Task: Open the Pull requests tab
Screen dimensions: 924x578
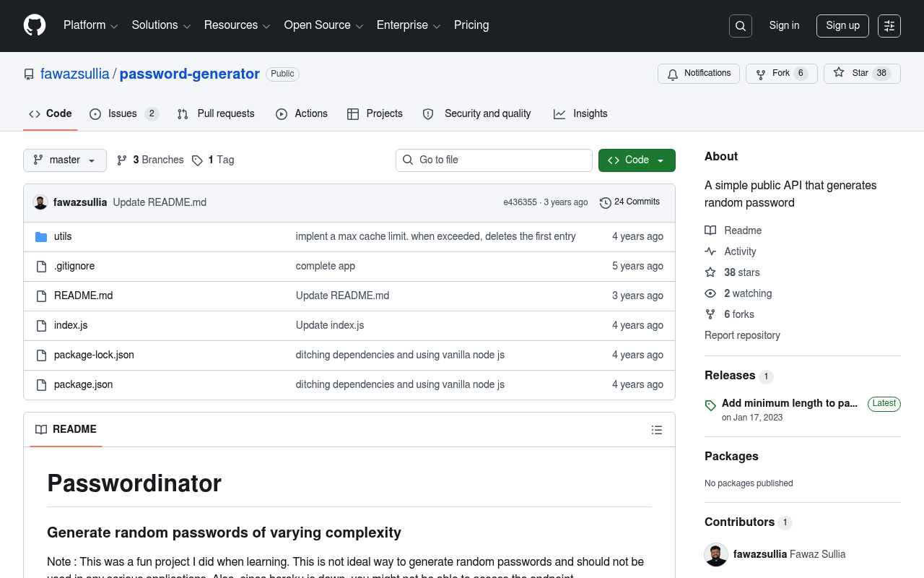Action: [x=216, y=113]
